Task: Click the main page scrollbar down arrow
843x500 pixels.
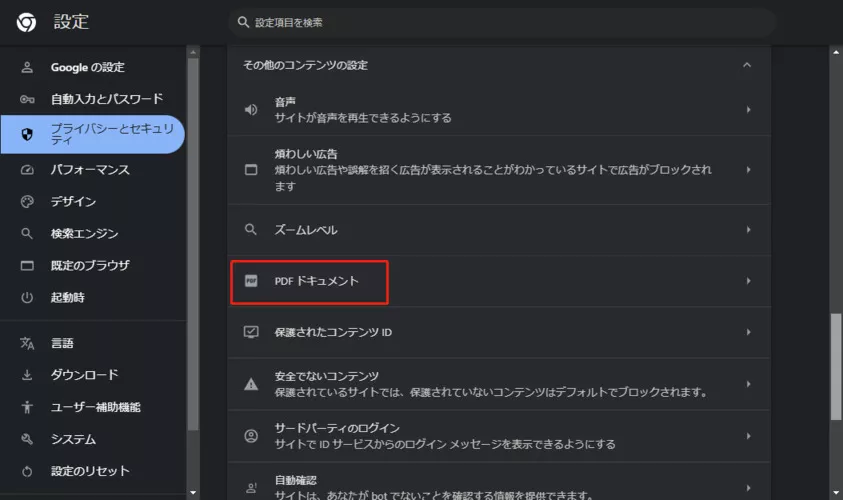Action: pos(836,492)
